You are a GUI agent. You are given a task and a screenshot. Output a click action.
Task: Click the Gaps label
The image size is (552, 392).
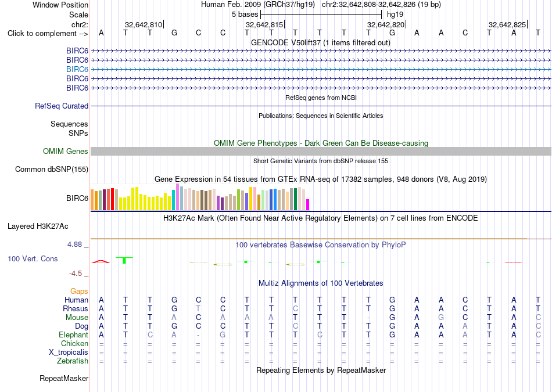(x=79, y=291)
